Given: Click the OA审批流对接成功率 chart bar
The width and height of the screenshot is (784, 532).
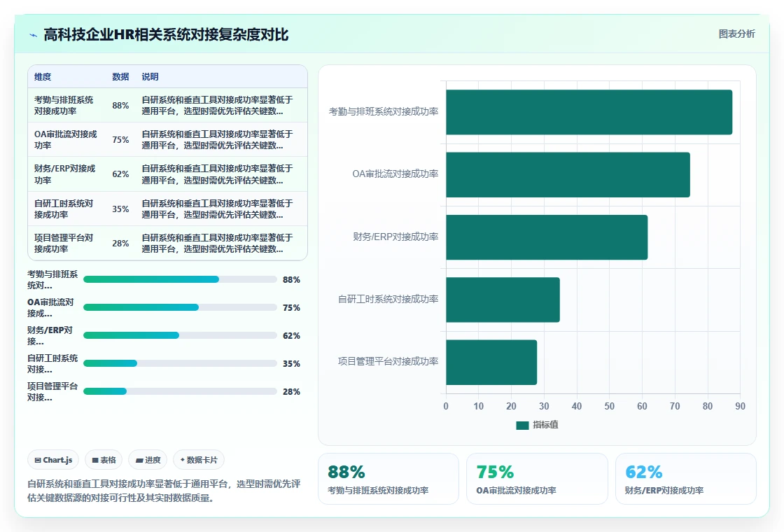Looking at the screenshot, I should click(568, 174).
